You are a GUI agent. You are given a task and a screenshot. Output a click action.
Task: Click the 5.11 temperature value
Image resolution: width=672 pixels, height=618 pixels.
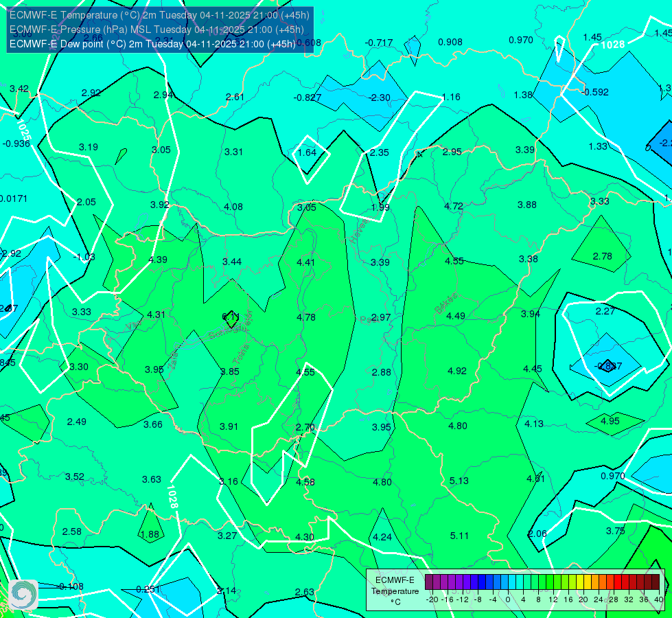click(459, 536)
